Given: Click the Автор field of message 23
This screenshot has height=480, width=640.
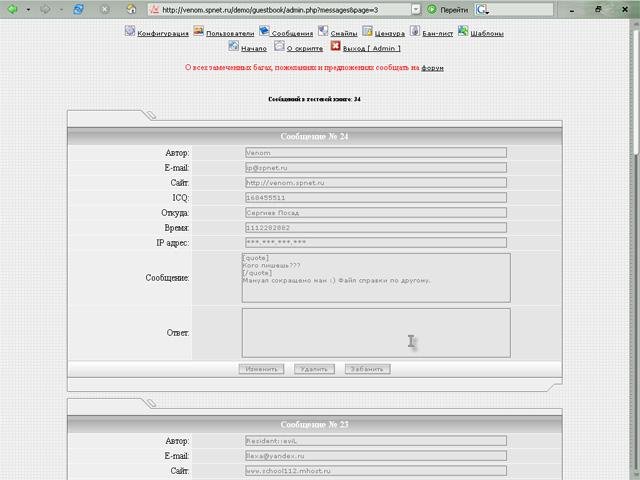Looking at the screenshot, I should [x=376, y=441].
